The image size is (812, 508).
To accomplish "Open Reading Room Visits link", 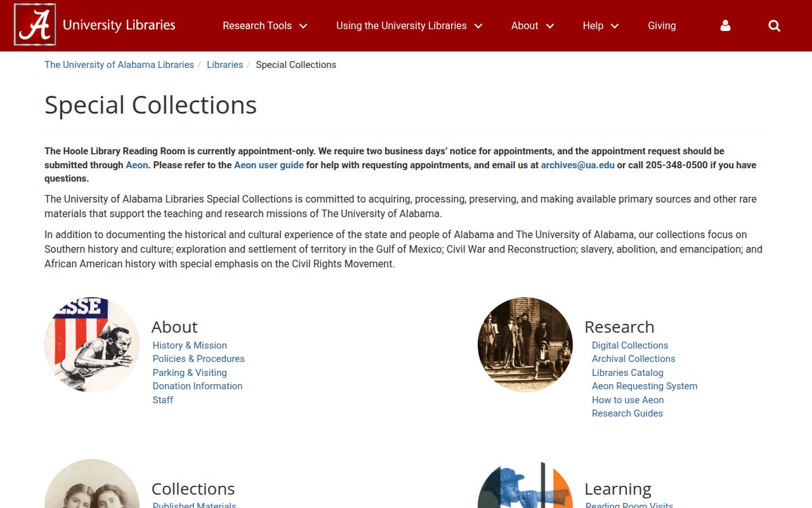I will pos(629,505).
